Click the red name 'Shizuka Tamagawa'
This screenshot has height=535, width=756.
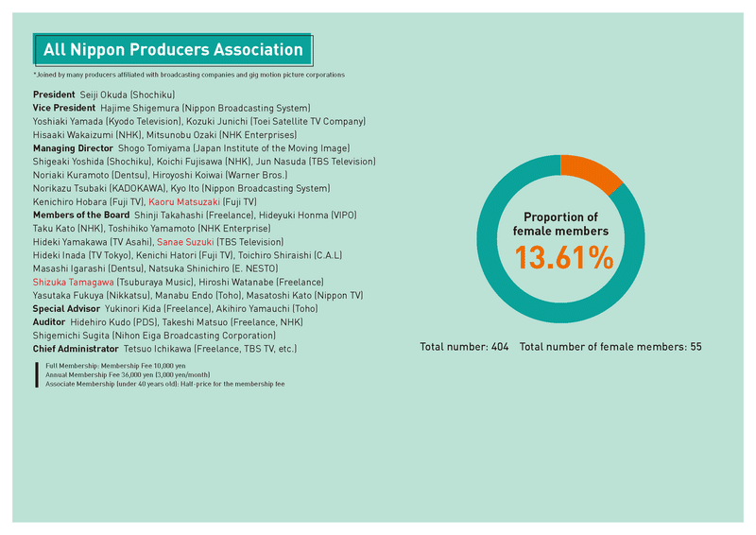(x=74, y=283)
